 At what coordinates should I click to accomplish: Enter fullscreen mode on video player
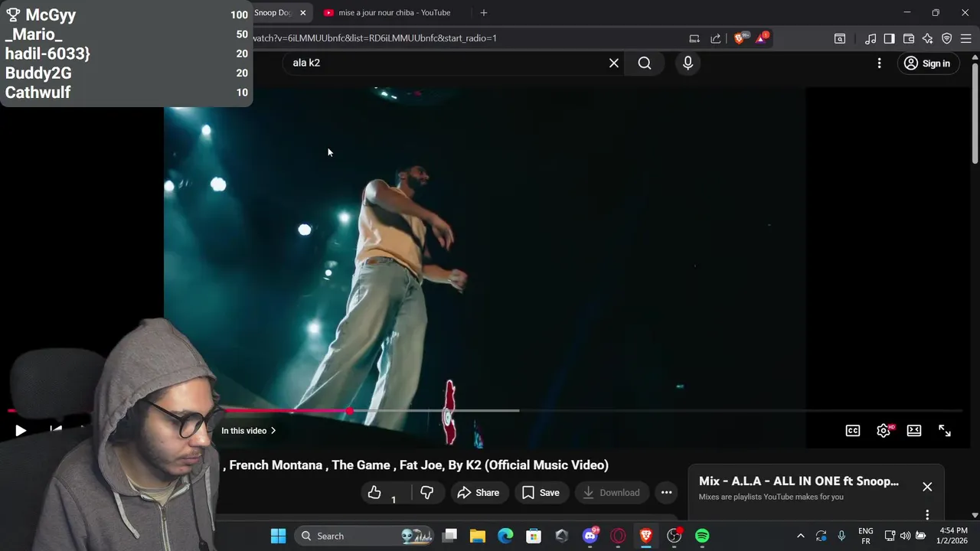coord(945,431)
